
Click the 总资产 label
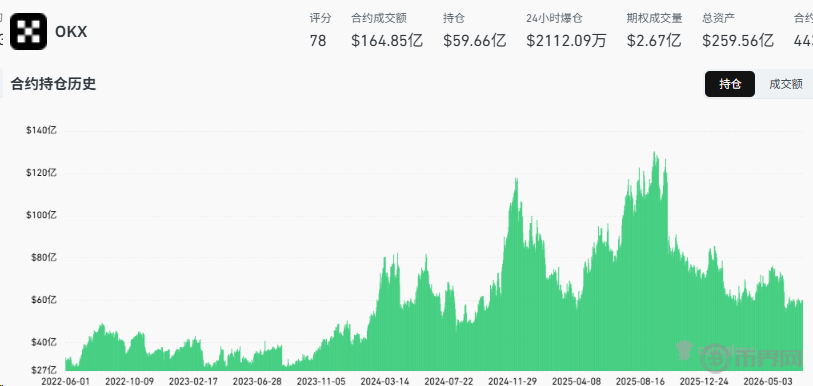719,18
